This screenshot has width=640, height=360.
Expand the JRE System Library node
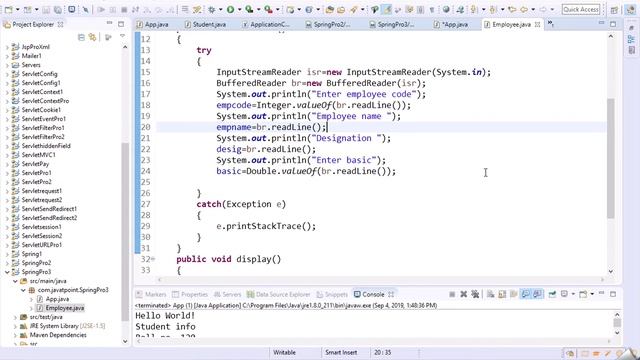coord(15,326)
